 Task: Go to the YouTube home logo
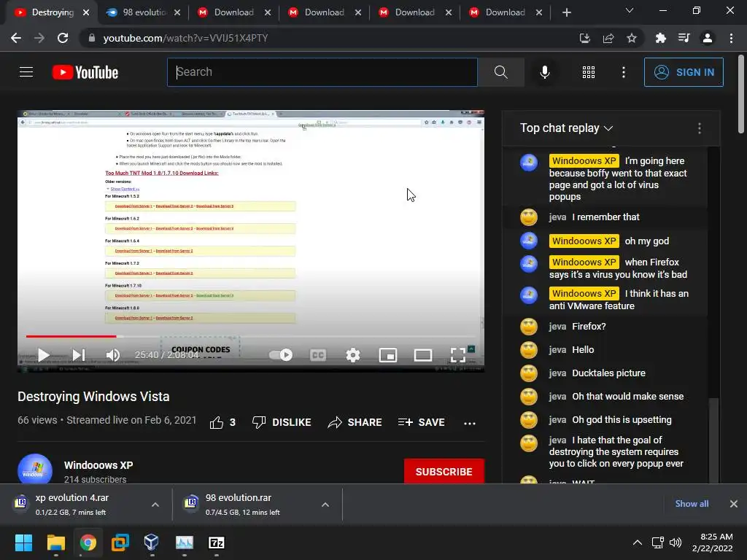(85, 72)
